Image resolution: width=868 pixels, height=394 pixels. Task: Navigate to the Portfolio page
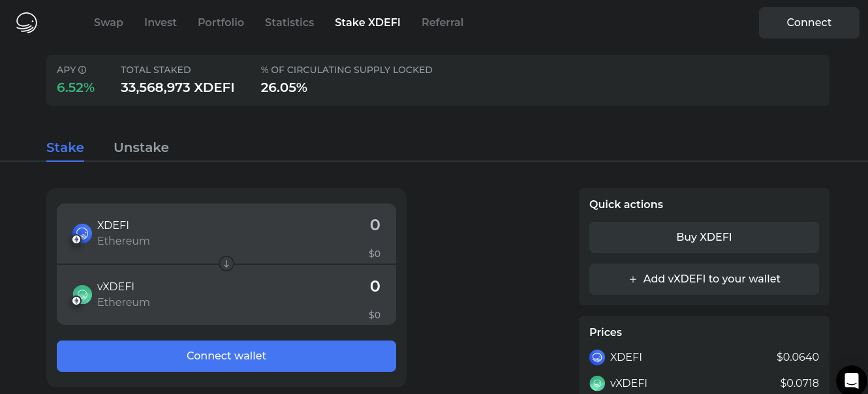(x=221, y=22)
